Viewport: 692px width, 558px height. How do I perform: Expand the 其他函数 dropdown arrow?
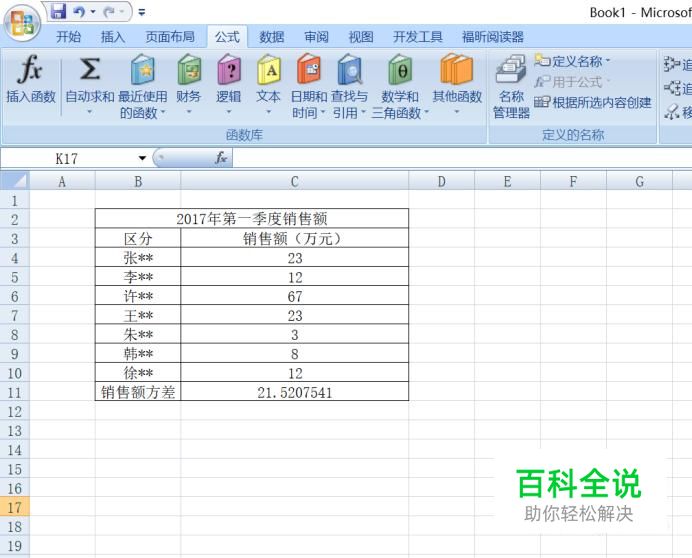click(457, 113)
